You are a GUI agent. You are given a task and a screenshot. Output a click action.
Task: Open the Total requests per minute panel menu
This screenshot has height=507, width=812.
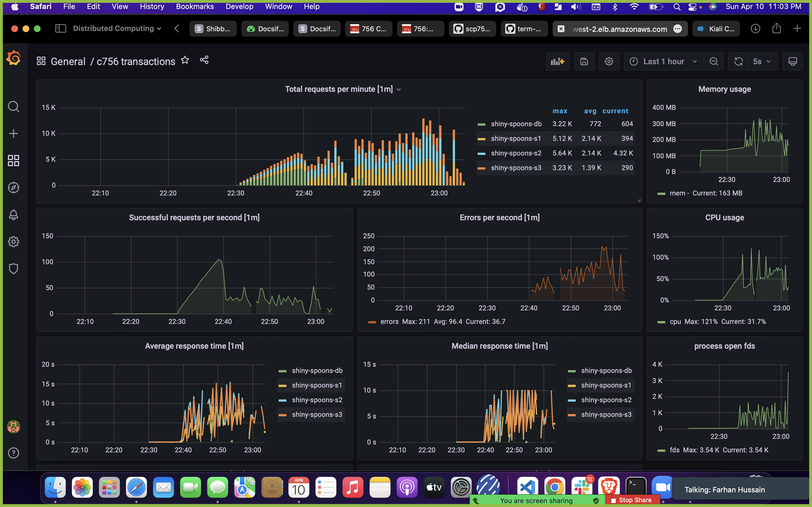point(399,89)
